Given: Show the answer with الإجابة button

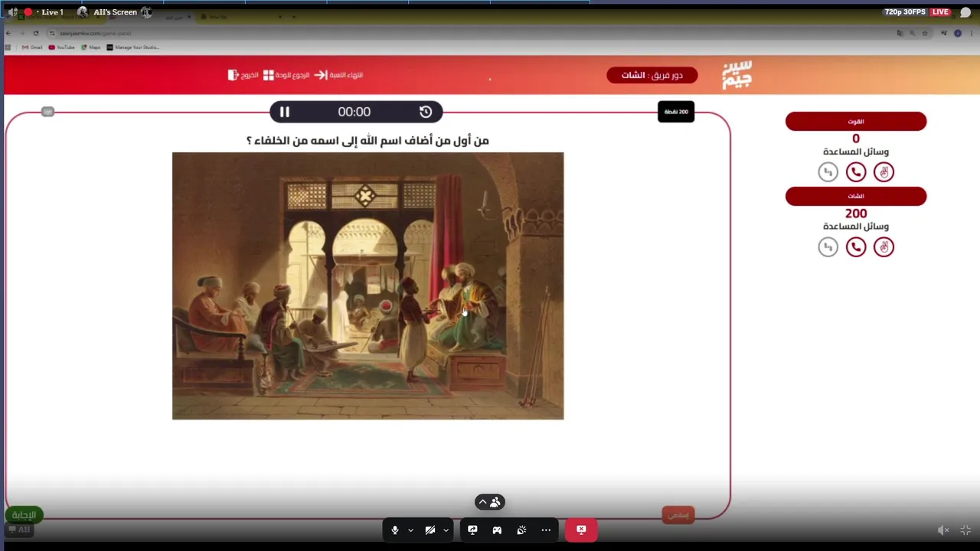Looking at the screenshot, I should tap(24, 515).
